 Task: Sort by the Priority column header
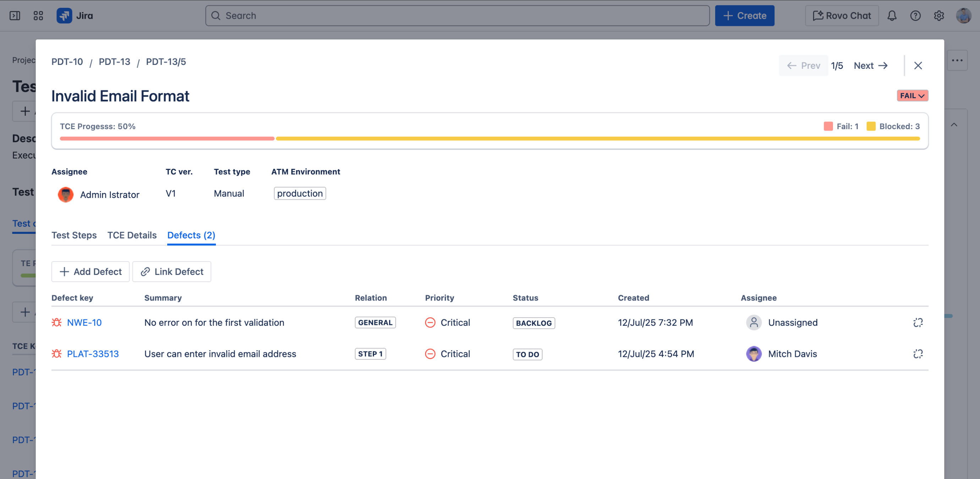tap(440, 298)
